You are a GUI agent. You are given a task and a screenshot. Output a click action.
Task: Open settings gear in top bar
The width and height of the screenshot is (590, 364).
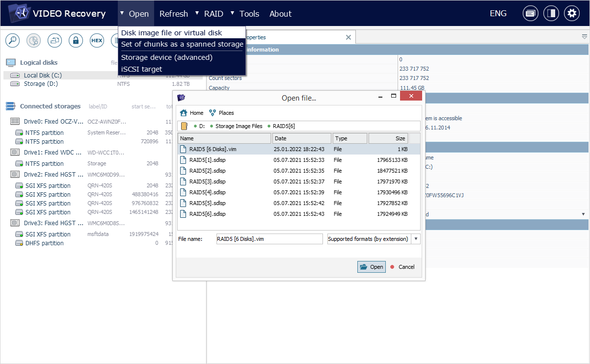click(x=571, y=13)
